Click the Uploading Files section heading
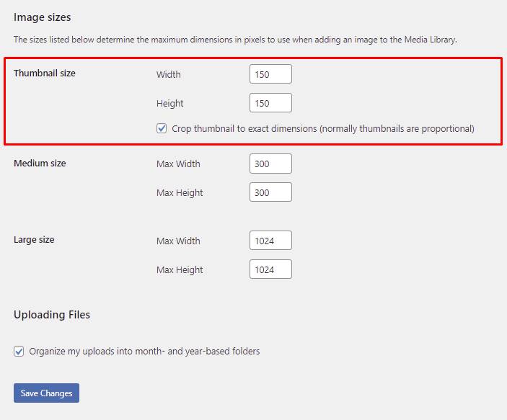The height and width of the screenshot is (420, 507). click(51, 315)
